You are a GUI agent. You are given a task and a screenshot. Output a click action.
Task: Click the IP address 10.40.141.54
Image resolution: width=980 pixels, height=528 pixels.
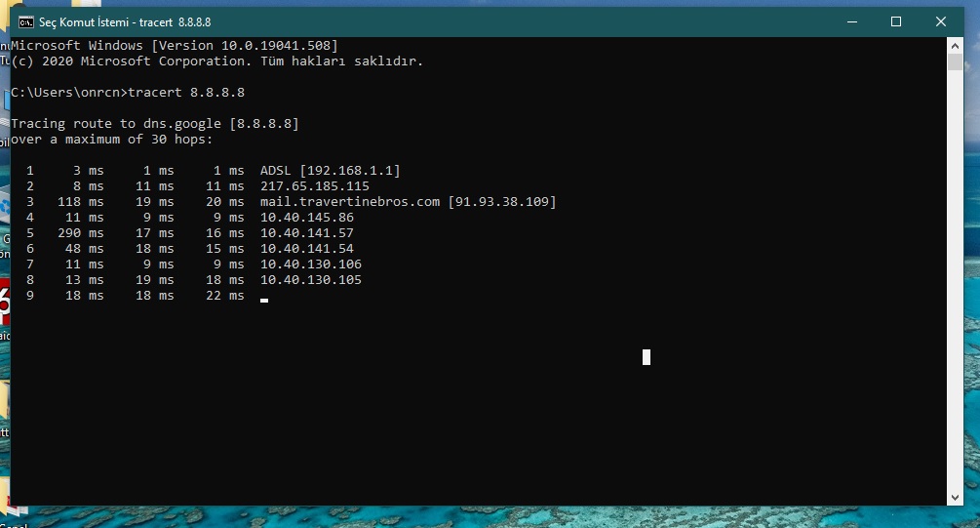(x=307, y=249)
